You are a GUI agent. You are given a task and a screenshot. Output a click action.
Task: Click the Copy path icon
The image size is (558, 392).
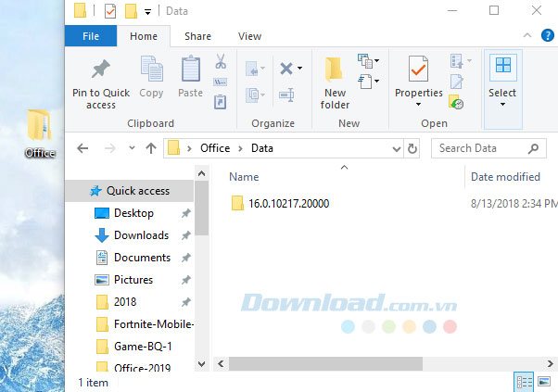[x=220, y=82]
